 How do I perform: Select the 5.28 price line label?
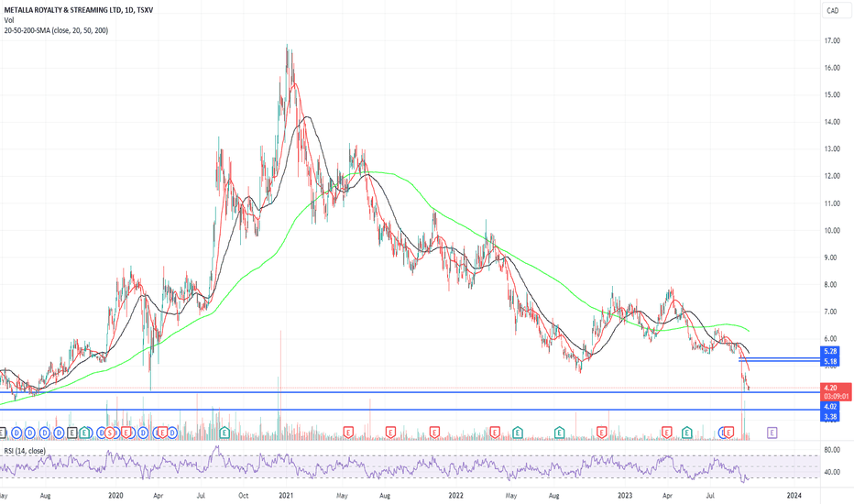pos(830,352)
